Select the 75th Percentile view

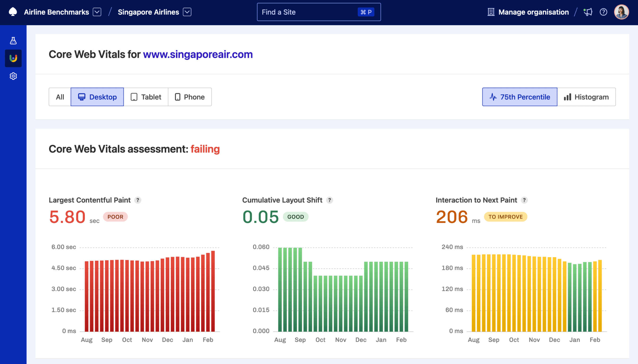pyautogui.click(x=519, y=97)
